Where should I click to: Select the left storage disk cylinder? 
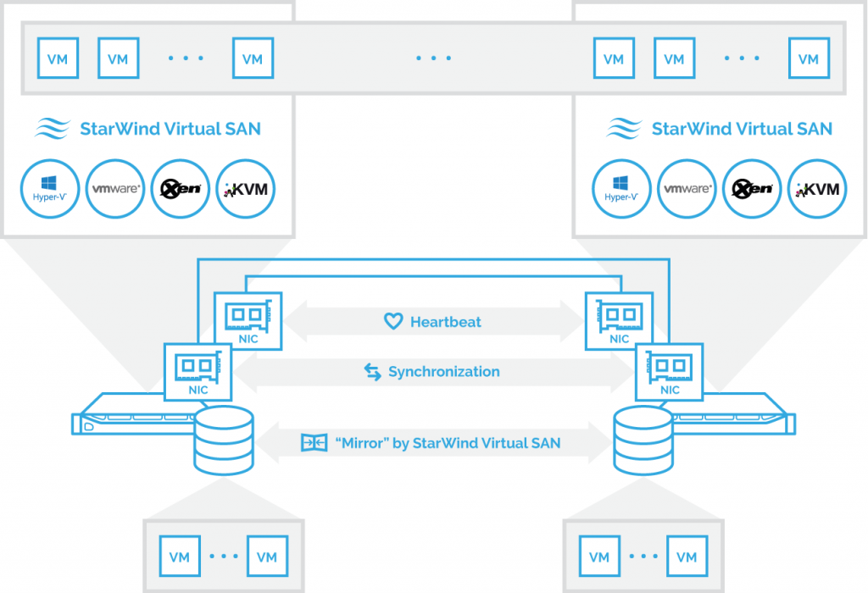pos(224,441)
